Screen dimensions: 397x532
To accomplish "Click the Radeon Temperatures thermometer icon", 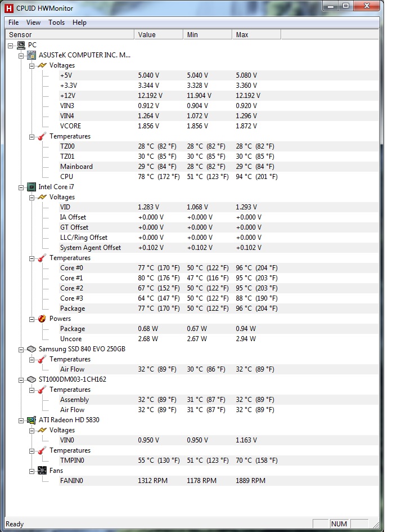I will 42,450.
